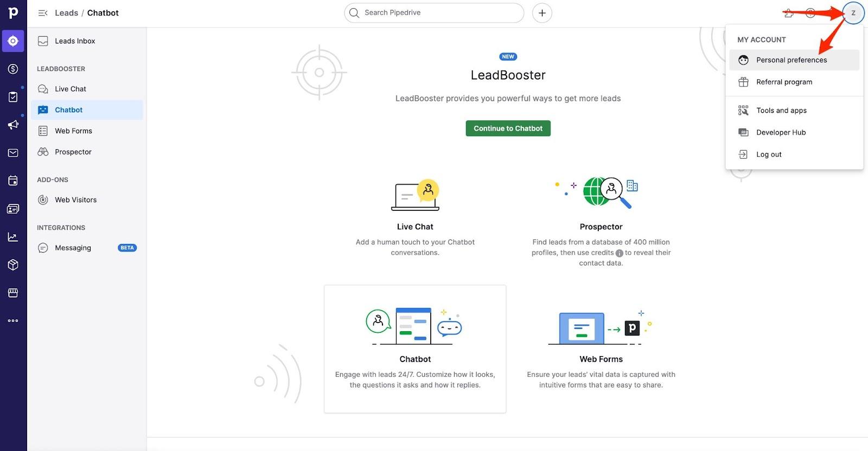Show more options via three-dots icon
This screenshot has width=868, height=451.
(x=13, y=321)
